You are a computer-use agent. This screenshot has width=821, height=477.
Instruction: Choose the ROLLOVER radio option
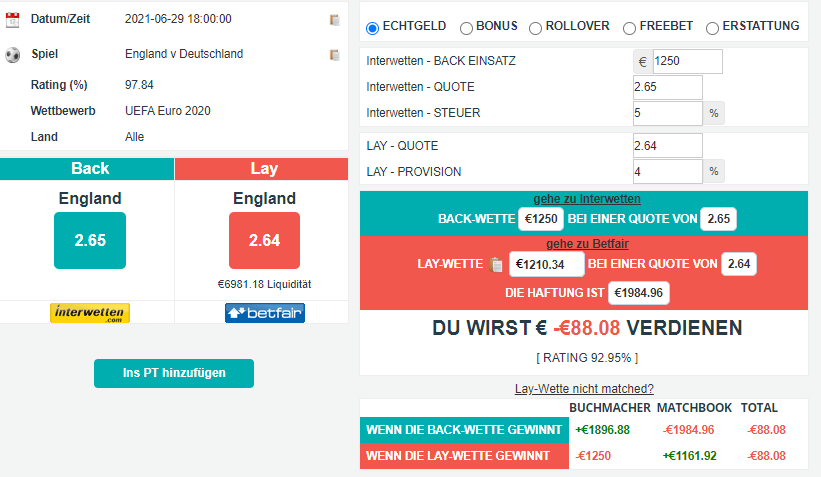(536, 28)
